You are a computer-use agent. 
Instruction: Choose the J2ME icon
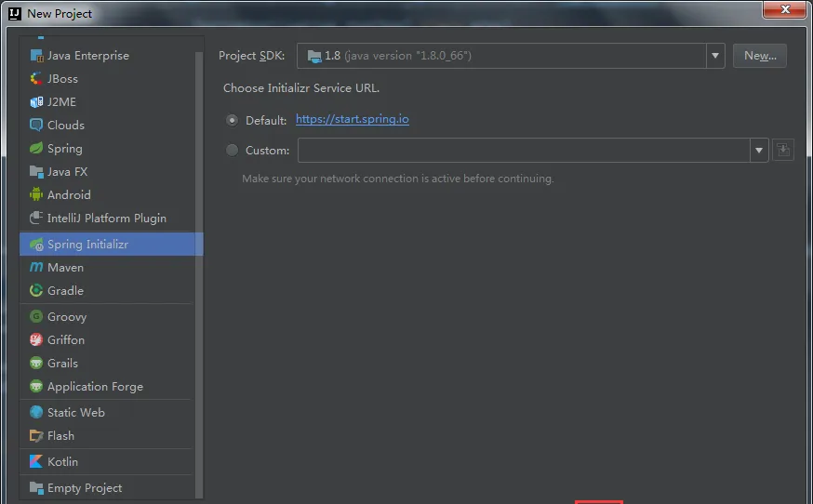tap(36, 102)
